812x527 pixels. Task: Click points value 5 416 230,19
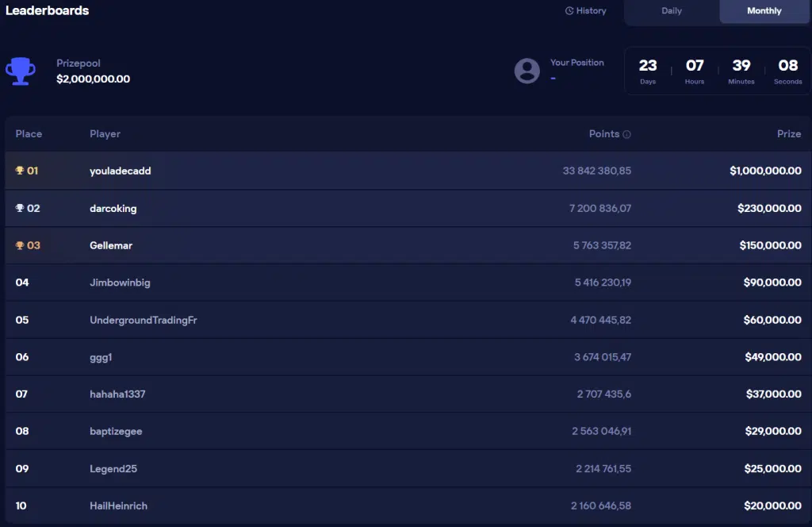pyautogui.click(x=603, y=283)
